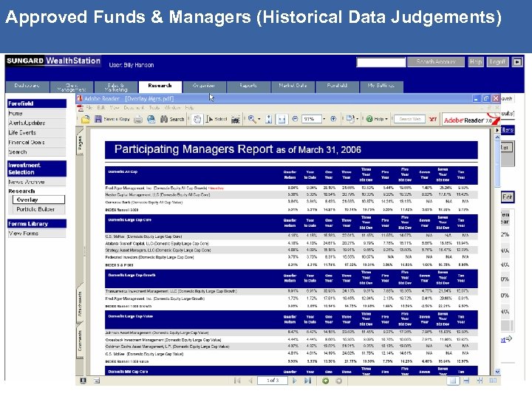Click the Print icon in Reader toolbar
532x399 pixels.
[138, 119]
